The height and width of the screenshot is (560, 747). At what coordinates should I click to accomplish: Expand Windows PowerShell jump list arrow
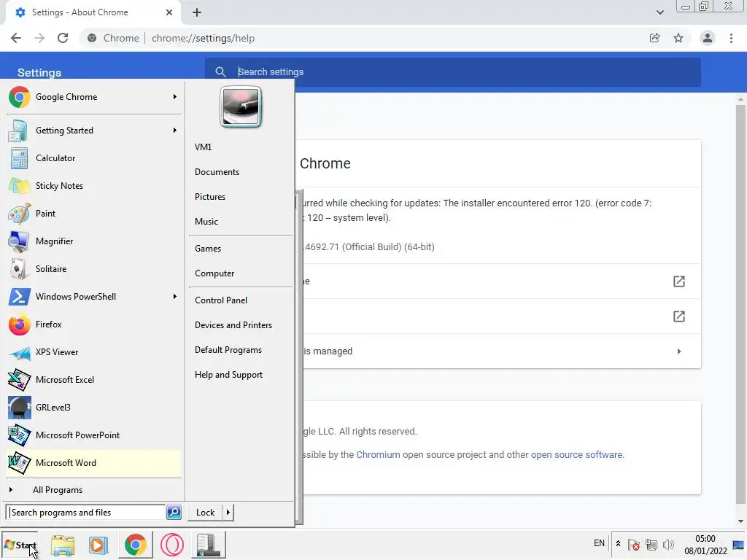pos(175,297)
